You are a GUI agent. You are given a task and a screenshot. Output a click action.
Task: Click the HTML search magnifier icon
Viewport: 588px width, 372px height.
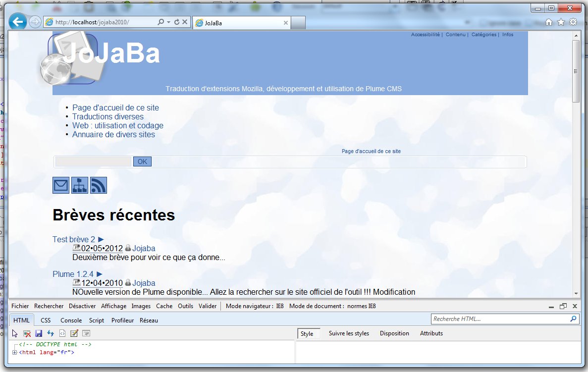pos(573,319)
